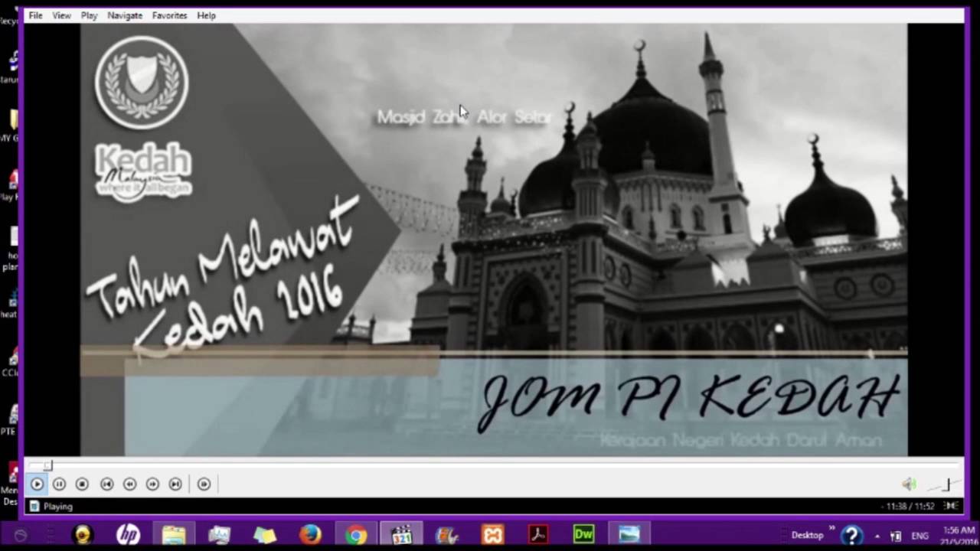Open the Favorites menu
980x551 pixels.
click(x=169, y=15)
